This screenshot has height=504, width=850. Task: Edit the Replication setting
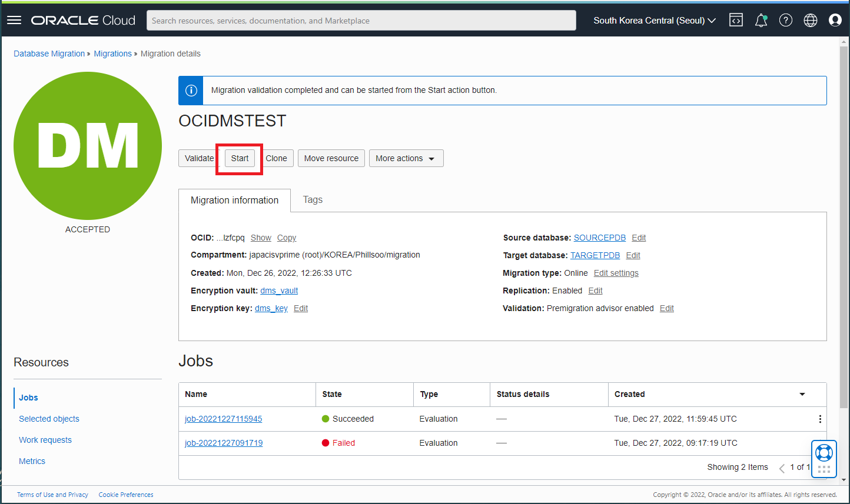(x=595, y=291)
